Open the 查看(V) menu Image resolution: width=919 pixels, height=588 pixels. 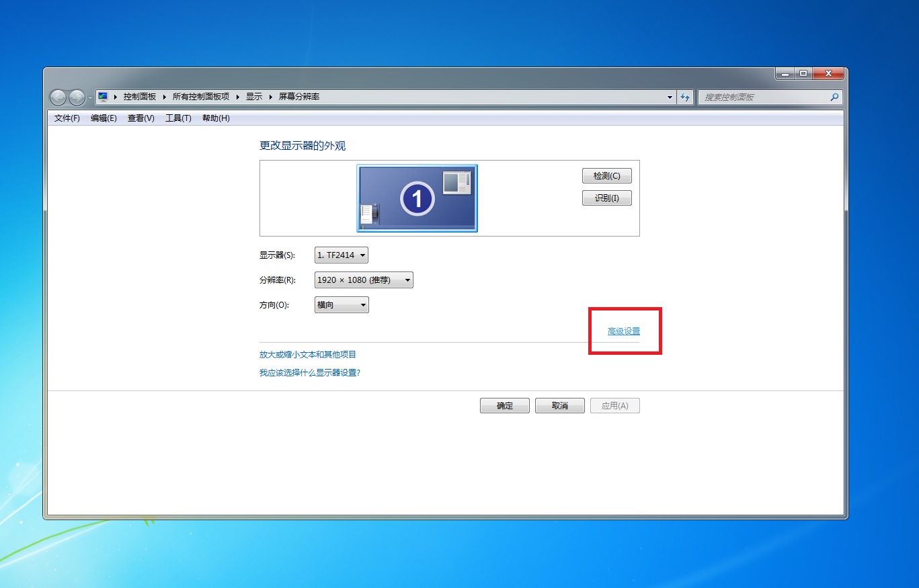coord(141,118)
